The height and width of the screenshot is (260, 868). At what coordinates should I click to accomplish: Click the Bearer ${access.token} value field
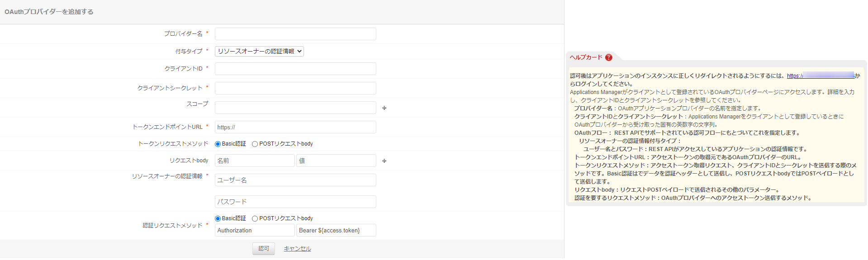336,231
